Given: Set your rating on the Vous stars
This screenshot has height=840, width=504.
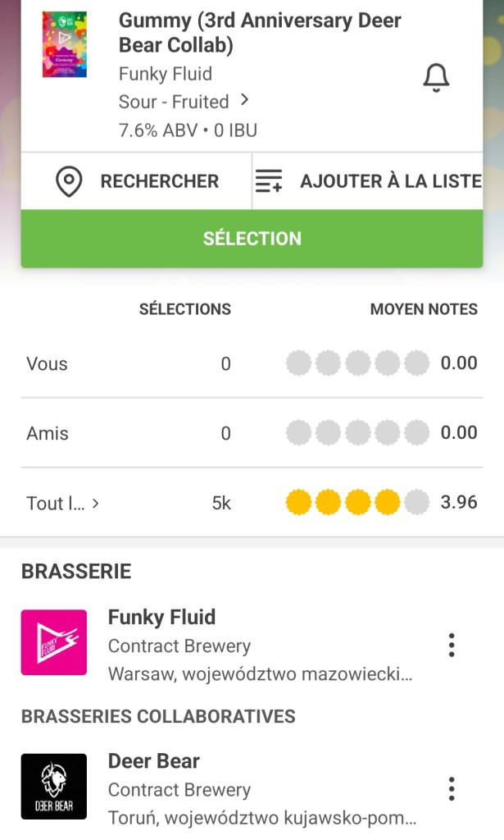Looking at the screenshot, I should (x=358, y=363).
